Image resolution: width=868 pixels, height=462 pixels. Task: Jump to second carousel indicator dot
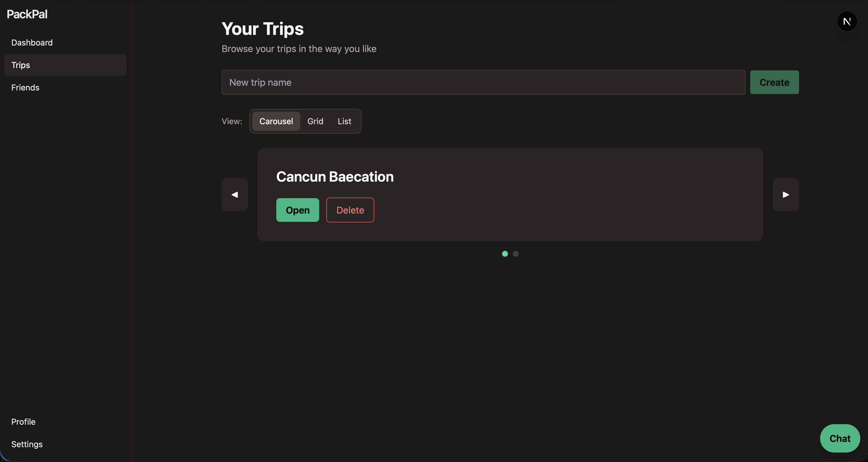click(x=515, y=254)
